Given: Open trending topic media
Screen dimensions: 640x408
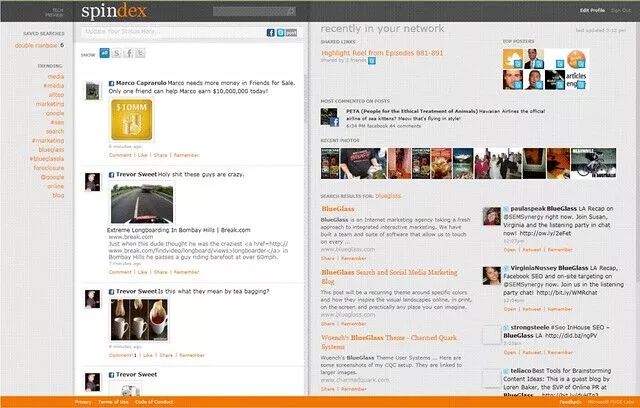Looking at the screenshot, I should tap(56, 76).
